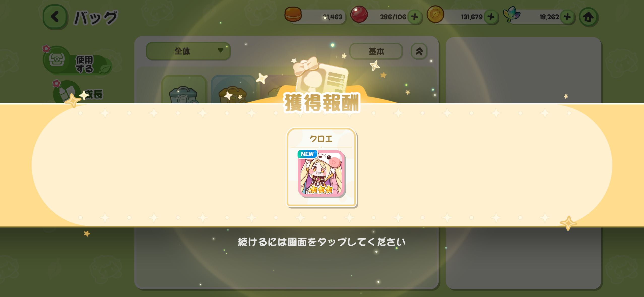
Task: Click the 獲得報酬 title banner
Action: tap(322, 103)
